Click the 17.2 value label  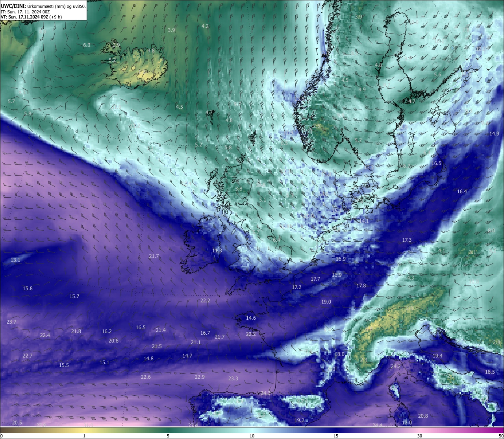pyautogui.click(x=296, y=287)
